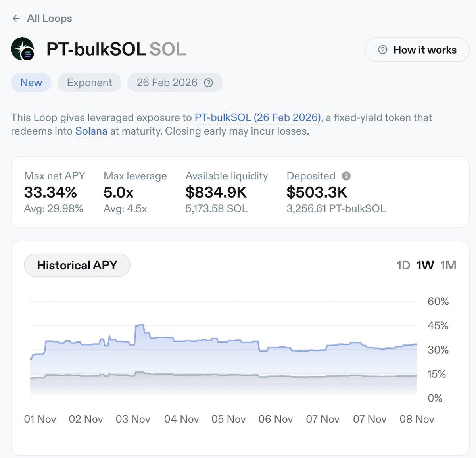Click the gray base yield line in chart
476x458 pixels.
pyautogui.click(x=223, y=375)
